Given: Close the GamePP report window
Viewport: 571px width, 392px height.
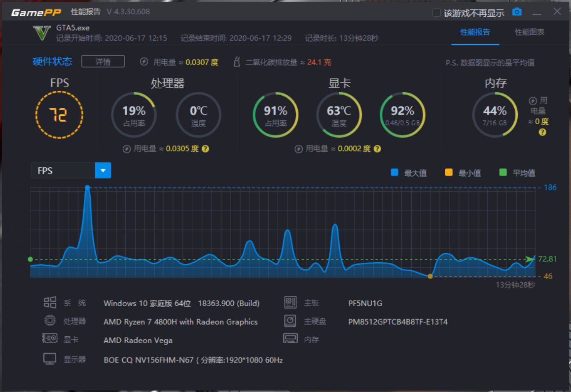Looking at the screenshot, I should coord(557,11).
